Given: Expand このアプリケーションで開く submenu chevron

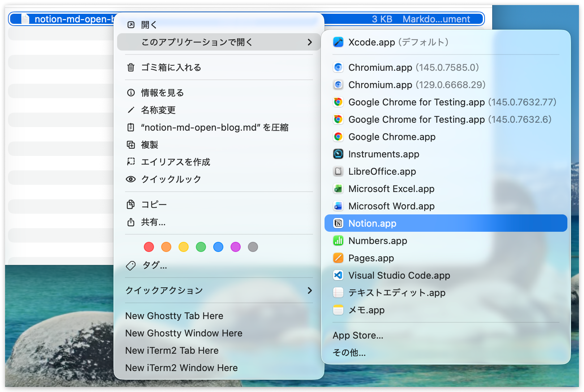Looking at the screenshot, I should tap(310, 42).
